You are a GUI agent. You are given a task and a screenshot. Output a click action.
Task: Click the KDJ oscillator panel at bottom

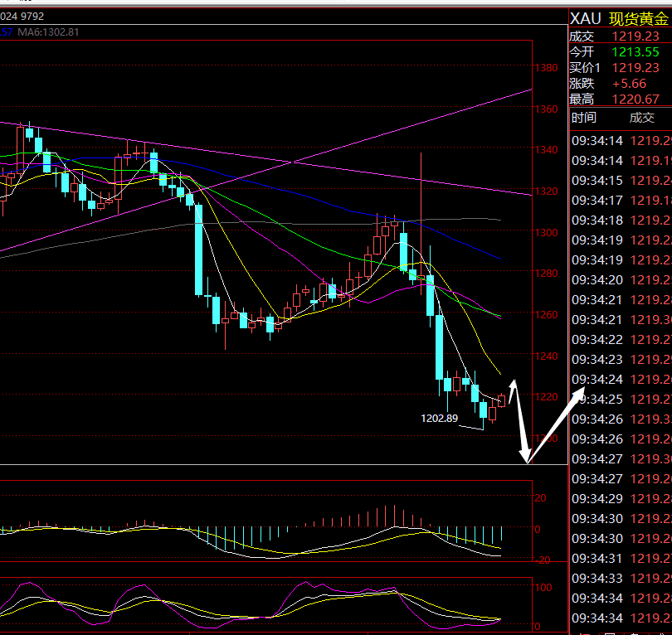[x=265, y=603]
